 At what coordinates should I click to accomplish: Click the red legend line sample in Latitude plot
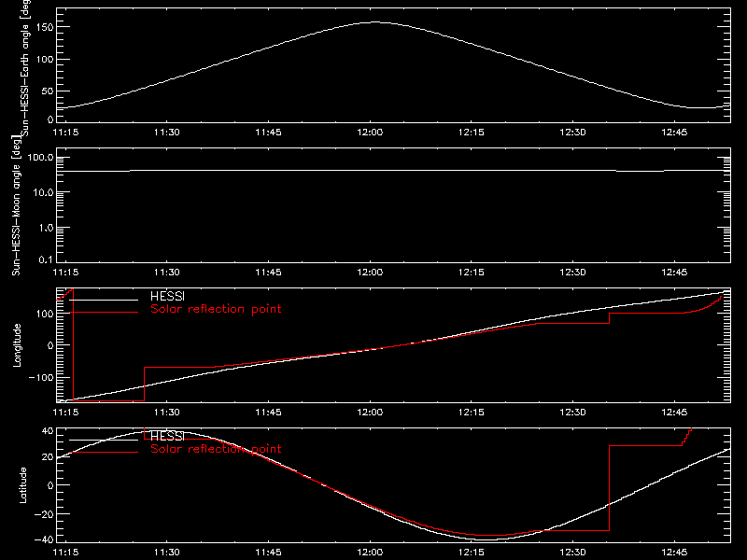click(x=104, y=452)
